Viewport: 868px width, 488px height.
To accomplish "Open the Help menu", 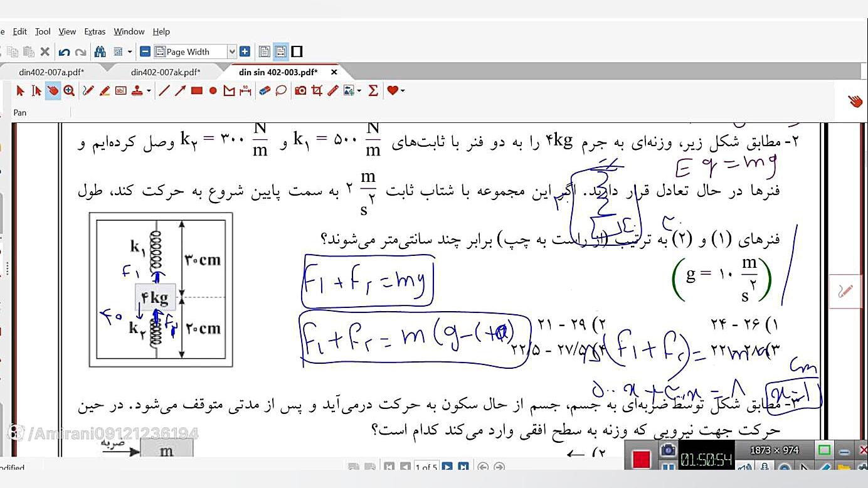I will [x=161, y=31].
